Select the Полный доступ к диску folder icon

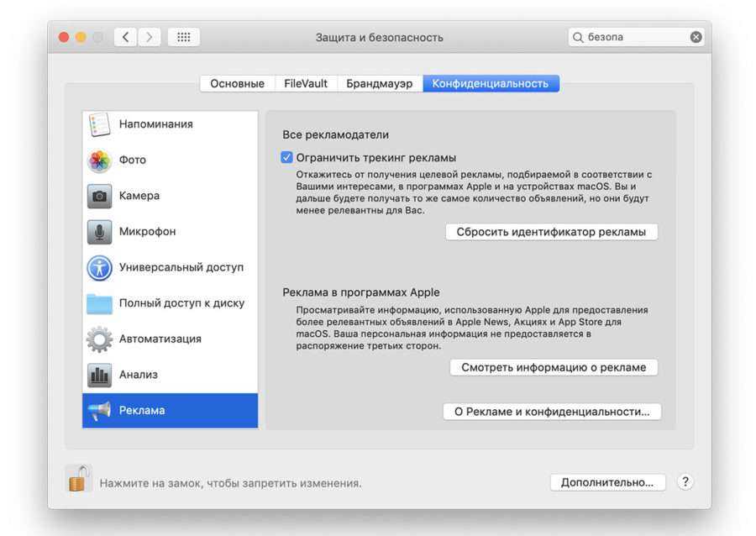pyautogui.click(x=100, y=303)
